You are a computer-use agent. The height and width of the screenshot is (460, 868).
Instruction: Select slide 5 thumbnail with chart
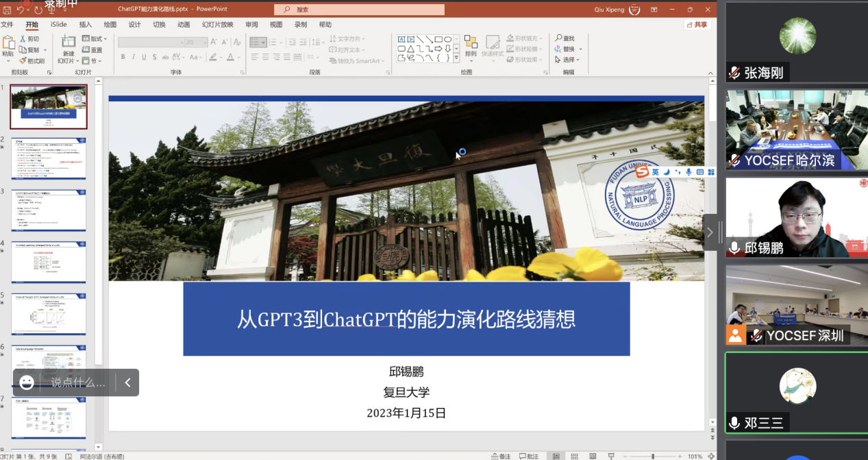[49, 314]
